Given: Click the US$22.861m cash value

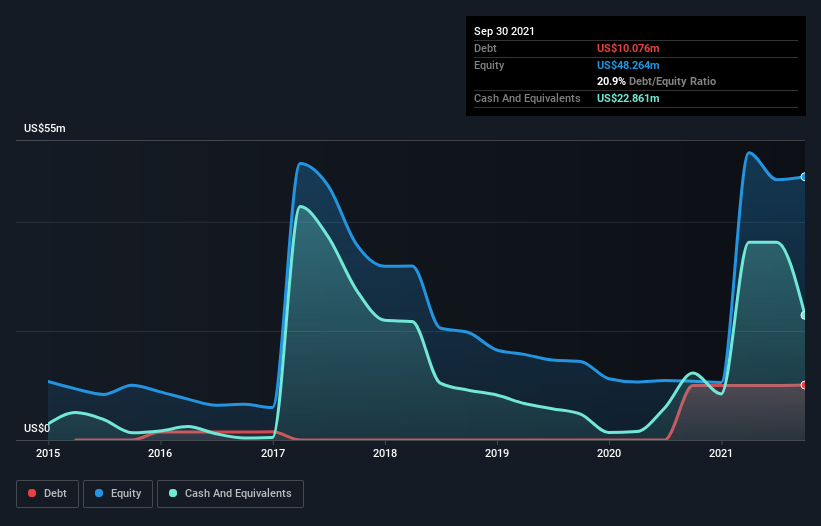Looking at the screenshot, I should click(x=628, y=98).
